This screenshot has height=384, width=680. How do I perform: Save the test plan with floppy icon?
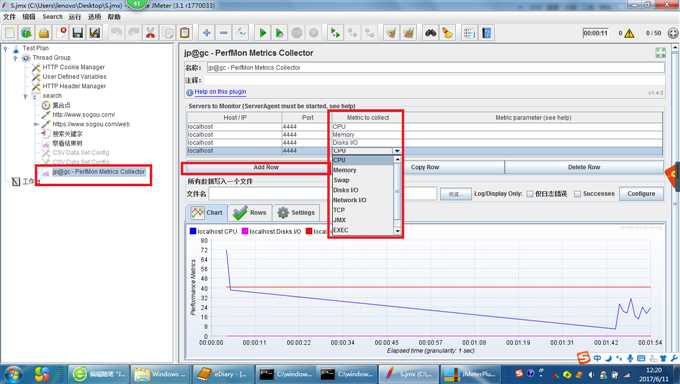[78, 33]
